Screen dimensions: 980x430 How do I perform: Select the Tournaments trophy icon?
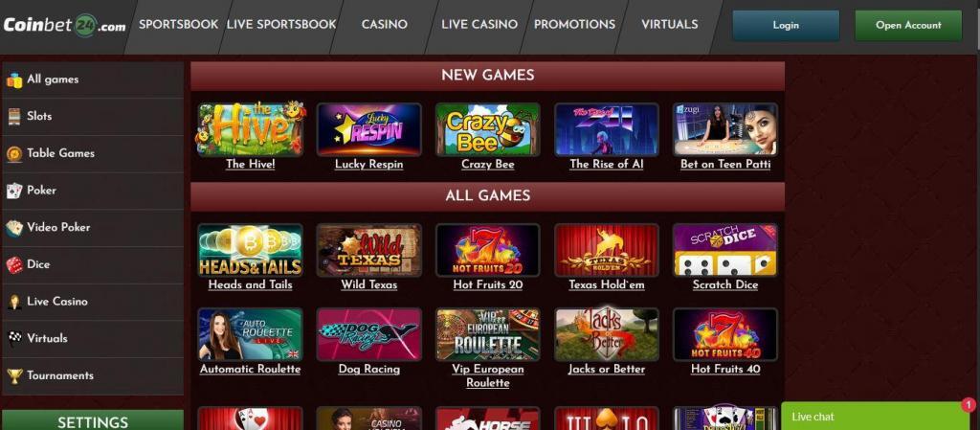pyautogui.click(x=14, y=376)
